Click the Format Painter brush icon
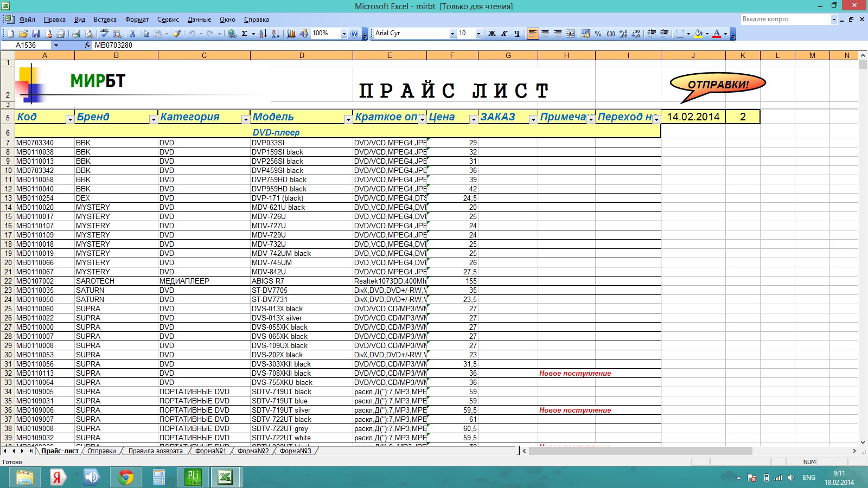This screenshot has height=488, width=868. click(x=176, y=34)
